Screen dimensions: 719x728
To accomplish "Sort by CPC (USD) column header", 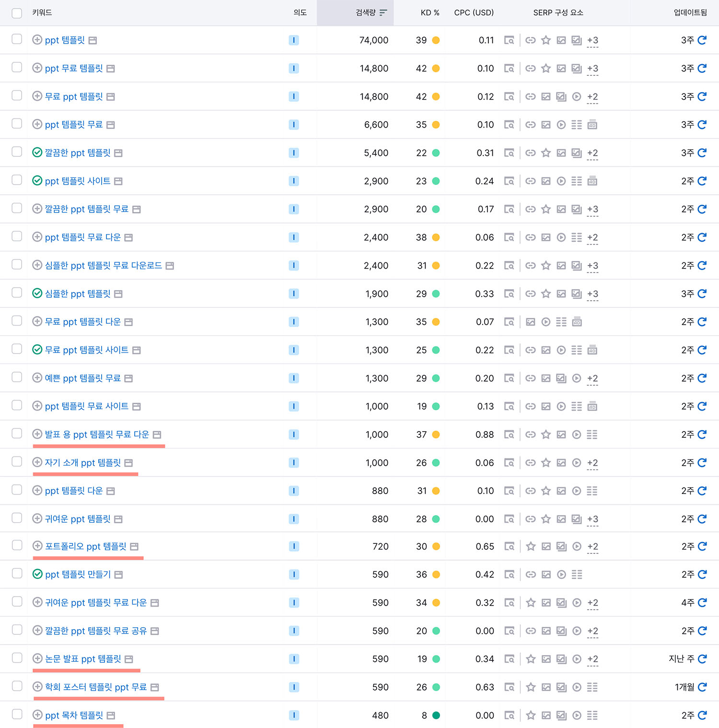I will (474, 12).
